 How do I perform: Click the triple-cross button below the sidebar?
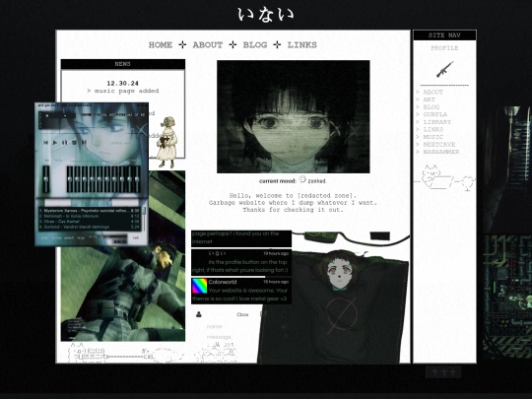coord(443,372)
